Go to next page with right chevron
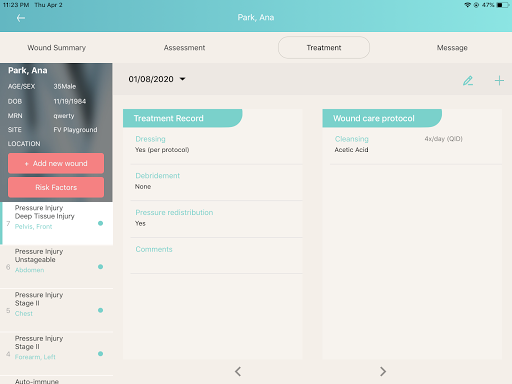 coord(383,371)
